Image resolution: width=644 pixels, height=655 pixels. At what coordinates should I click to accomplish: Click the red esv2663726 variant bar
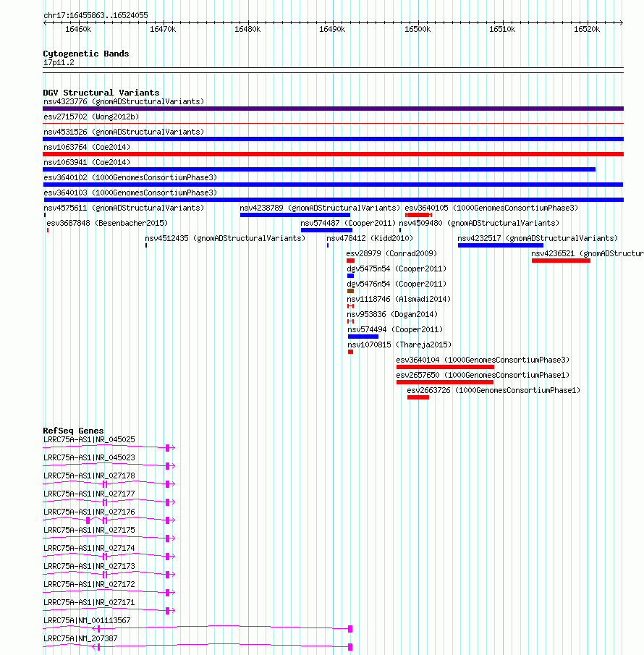[x=418, y=397]
